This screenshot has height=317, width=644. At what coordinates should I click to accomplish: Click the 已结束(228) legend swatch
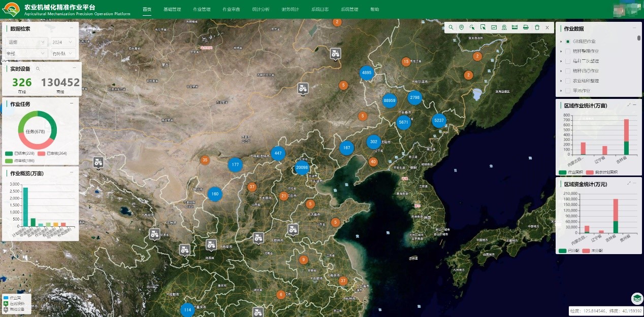click(x=9, y=153)
